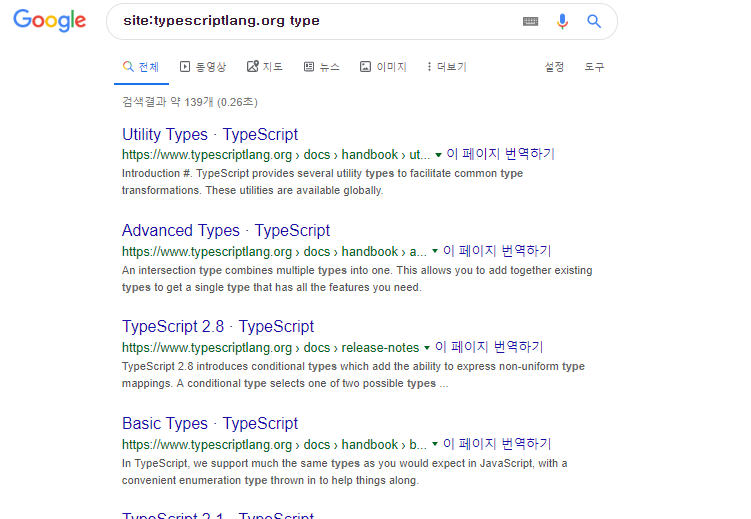
Task: Open the Basic Types · TypeScript result
Action: point(210,424)
